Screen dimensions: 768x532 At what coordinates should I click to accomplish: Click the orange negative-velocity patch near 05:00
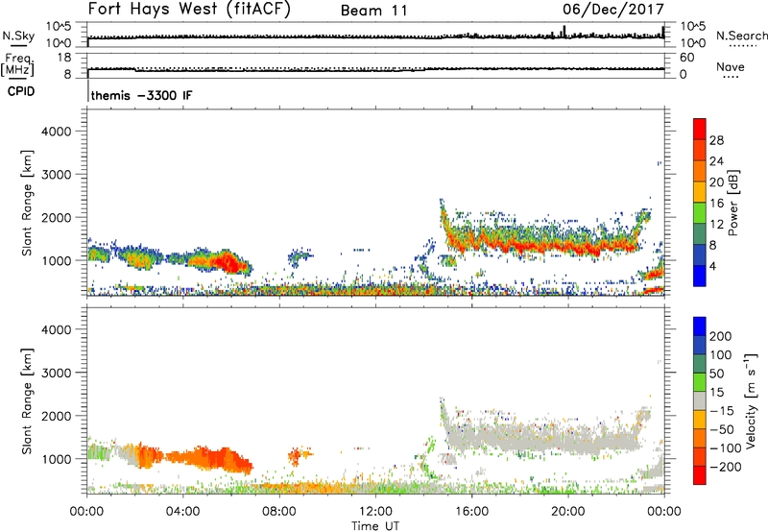tap(208, 458)
